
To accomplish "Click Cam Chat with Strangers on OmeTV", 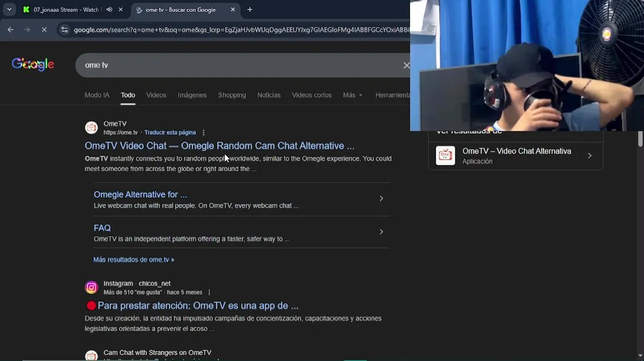I will (x=157, y=352).
